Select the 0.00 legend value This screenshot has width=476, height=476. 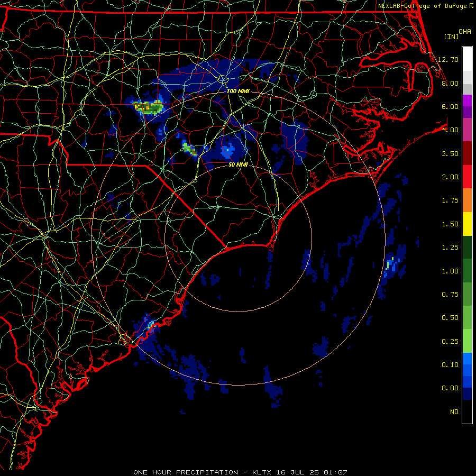tap(450, 388)
